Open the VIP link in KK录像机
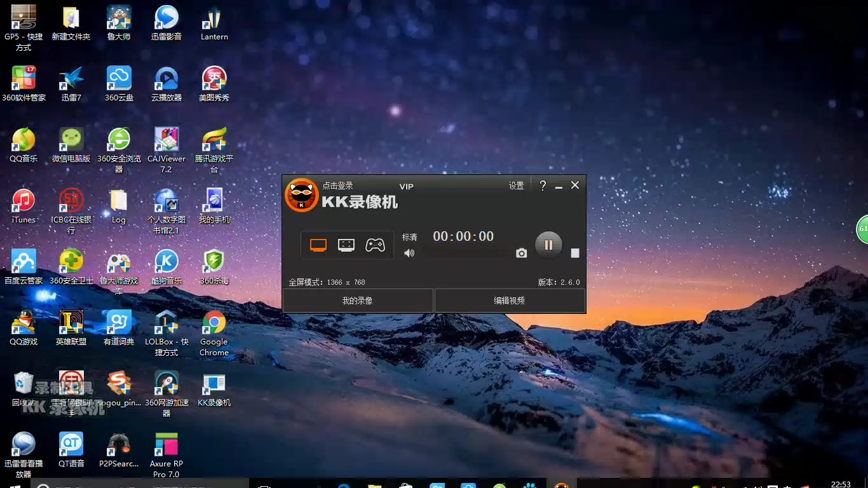Image resolution: width=868 pixels, height=488 pixels. [x=406, y=186]
